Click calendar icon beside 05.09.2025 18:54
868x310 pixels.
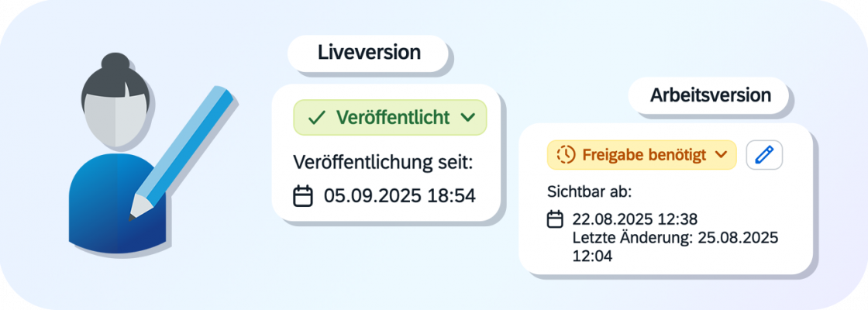coord(303,196)
